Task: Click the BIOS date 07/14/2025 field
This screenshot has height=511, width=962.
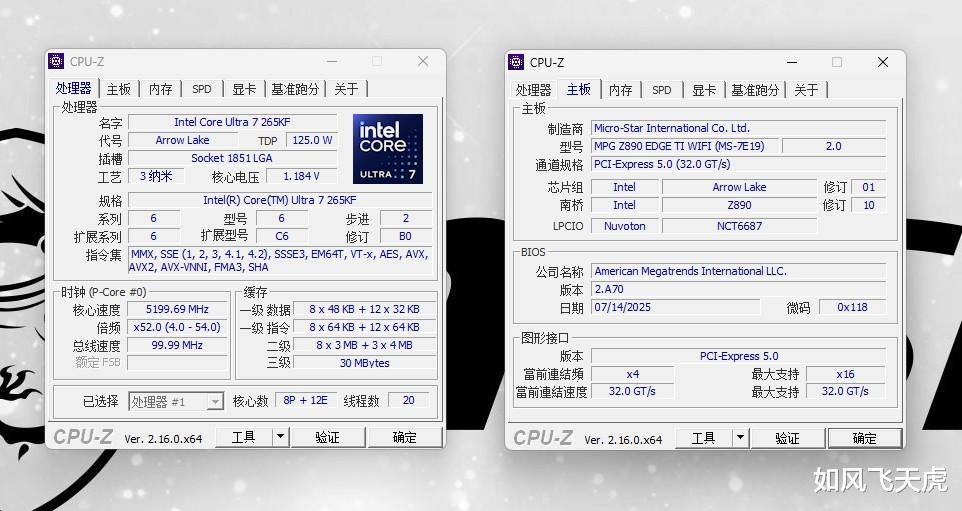Action: click(x=675, y=307)
